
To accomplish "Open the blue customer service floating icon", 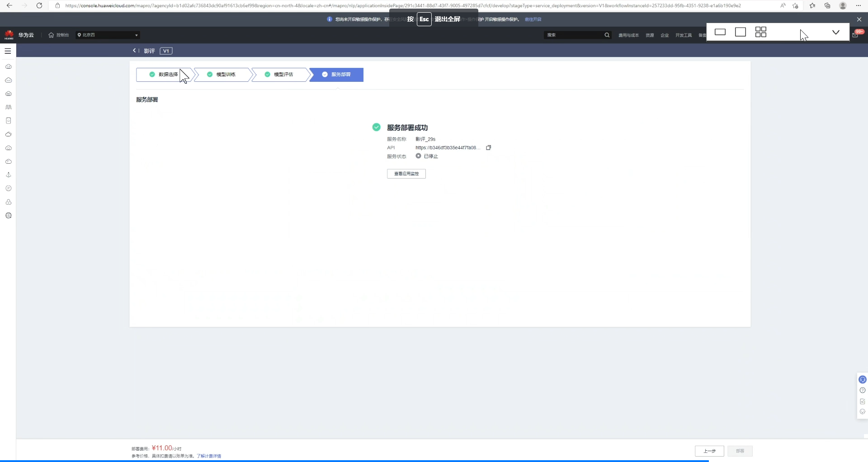I will 863,380.
